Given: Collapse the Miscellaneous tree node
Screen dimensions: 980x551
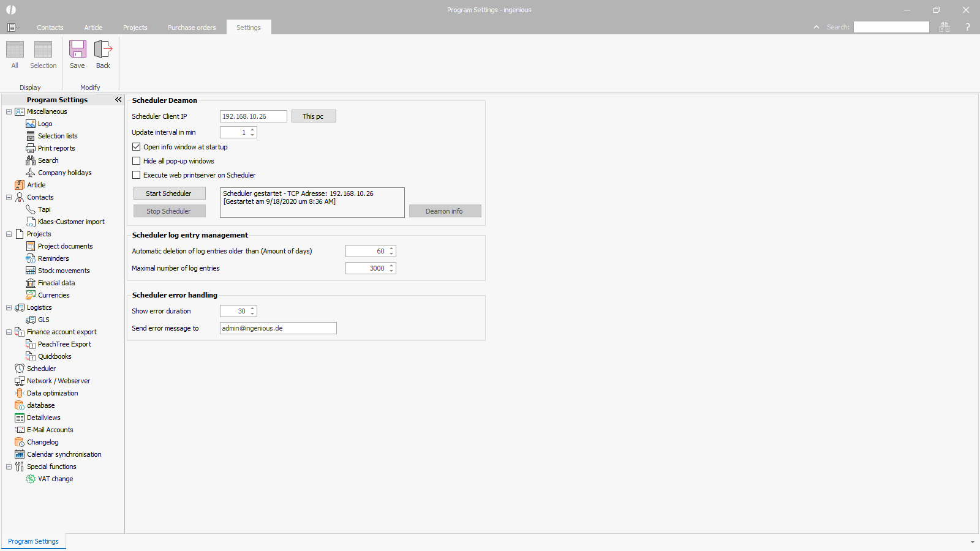Looking at the screenshot, I should coord(9,111).
